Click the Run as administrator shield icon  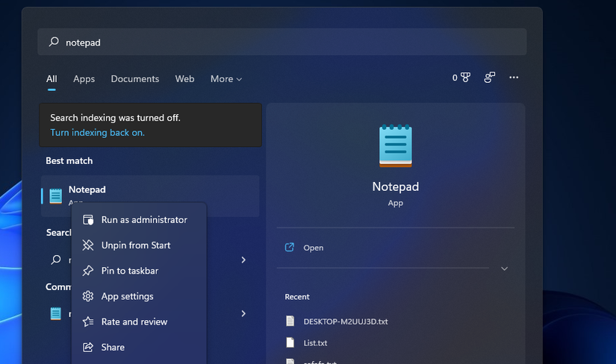coord(88,220)
